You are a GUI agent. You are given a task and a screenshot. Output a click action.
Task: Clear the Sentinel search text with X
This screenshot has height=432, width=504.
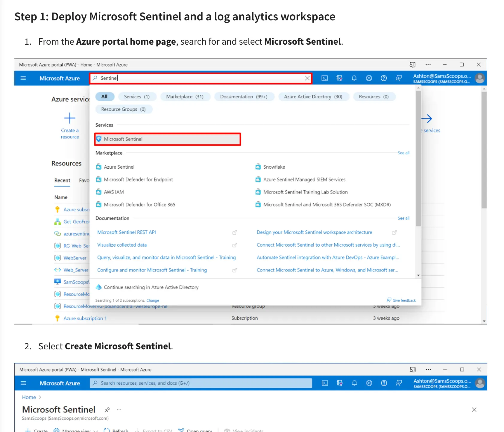pyautogui.click(x=307, y=78)
